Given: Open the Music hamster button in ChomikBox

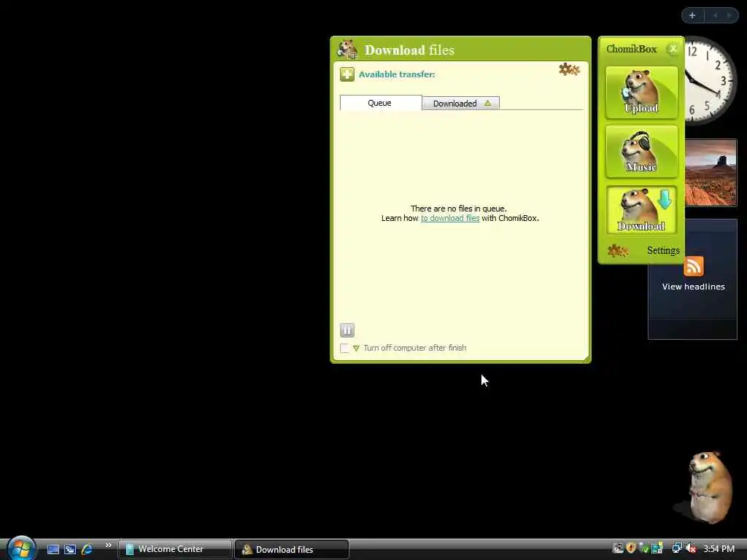Looking at the screenshot, I should coord(641,152).
